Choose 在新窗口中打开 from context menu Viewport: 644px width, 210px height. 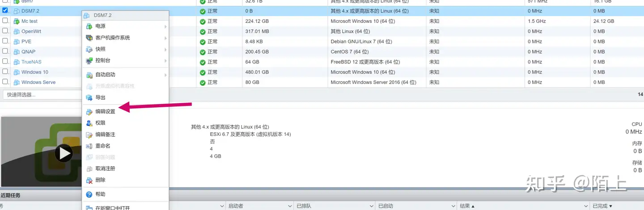126,207
